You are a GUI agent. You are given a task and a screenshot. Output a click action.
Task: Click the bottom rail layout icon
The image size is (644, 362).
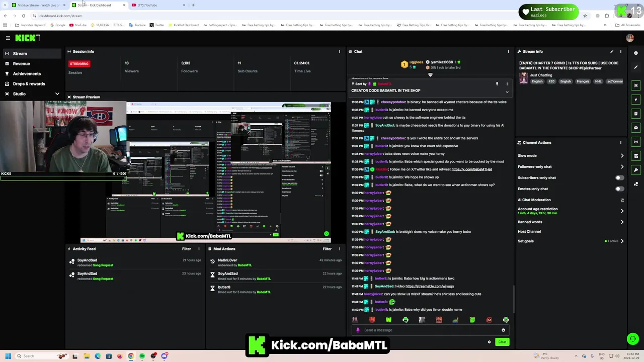[636, 184]
